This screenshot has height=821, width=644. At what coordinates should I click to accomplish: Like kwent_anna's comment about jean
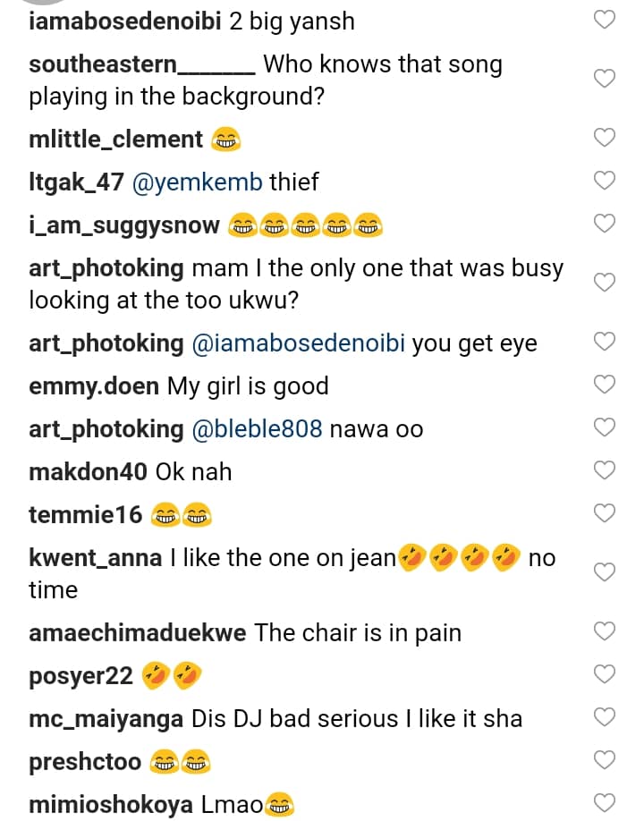pos(606,573)
